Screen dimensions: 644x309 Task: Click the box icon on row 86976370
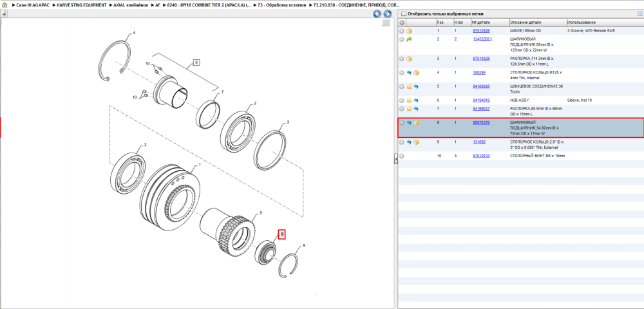point(416,123)
